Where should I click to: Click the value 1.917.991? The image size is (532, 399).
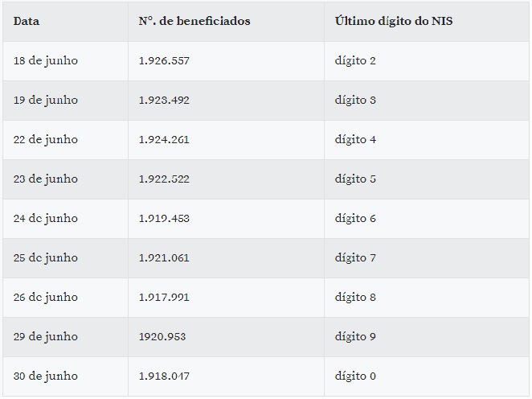(x=164, y=297)
